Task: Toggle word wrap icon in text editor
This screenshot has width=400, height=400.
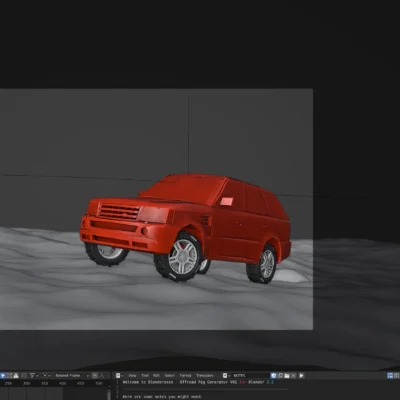Action: 396,375
